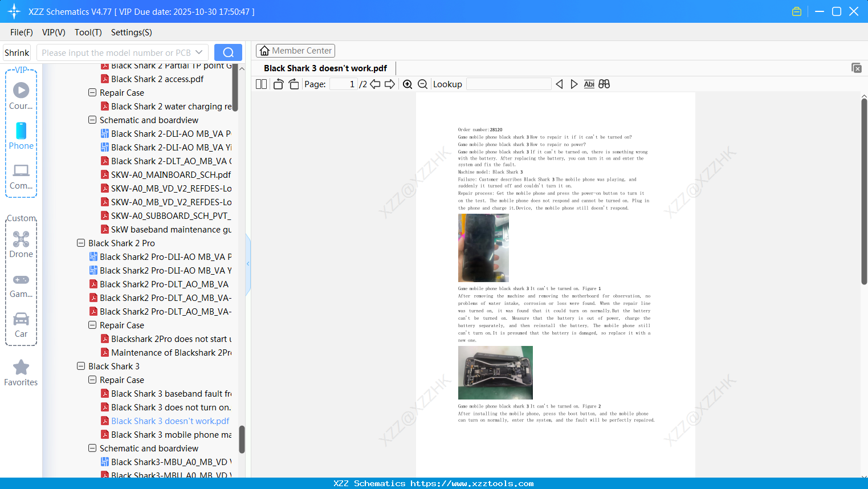Open Black Shark 3 mobile phone maintenance file
The image size is (868, 489).
click(166, 434)
